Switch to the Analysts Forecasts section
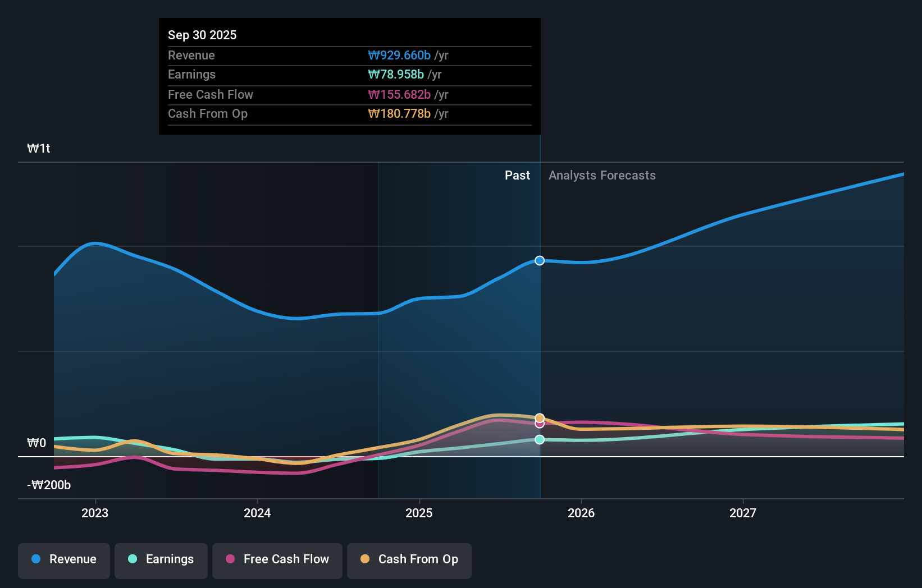This screenshot has height=588, width=922. coord(602,175)
